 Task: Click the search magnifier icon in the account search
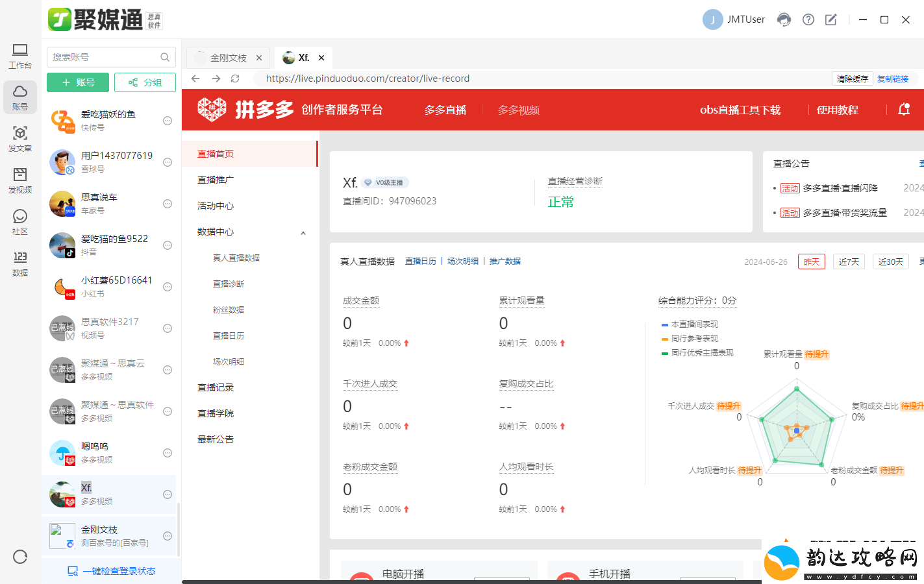click(165, 57)
